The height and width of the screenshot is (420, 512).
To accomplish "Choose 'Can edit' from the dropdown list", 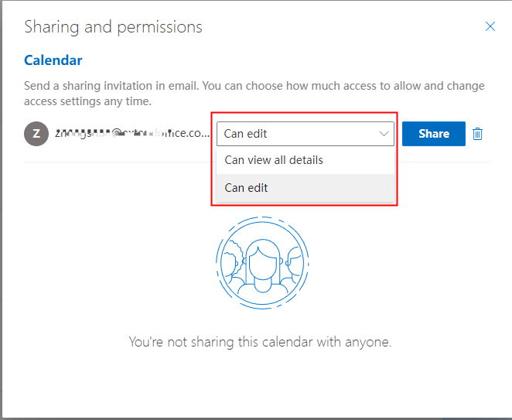I will pyautogui.click(x=246, y=187).
